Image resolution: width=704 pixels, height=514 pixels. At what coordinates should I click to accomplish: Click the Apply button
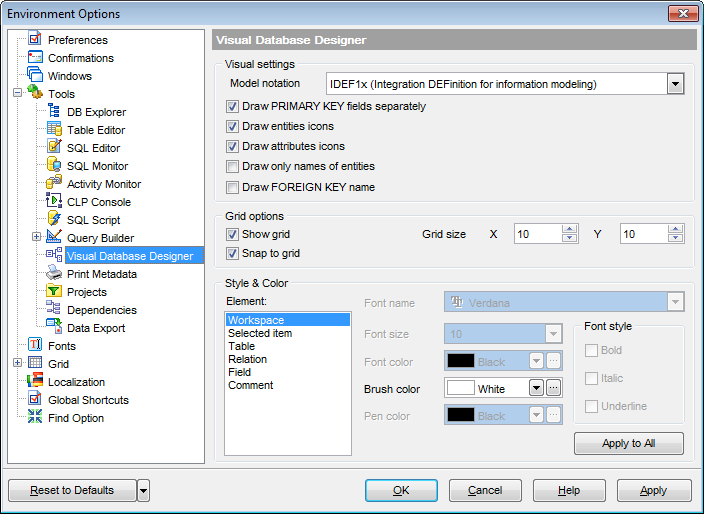pos(654,490)
